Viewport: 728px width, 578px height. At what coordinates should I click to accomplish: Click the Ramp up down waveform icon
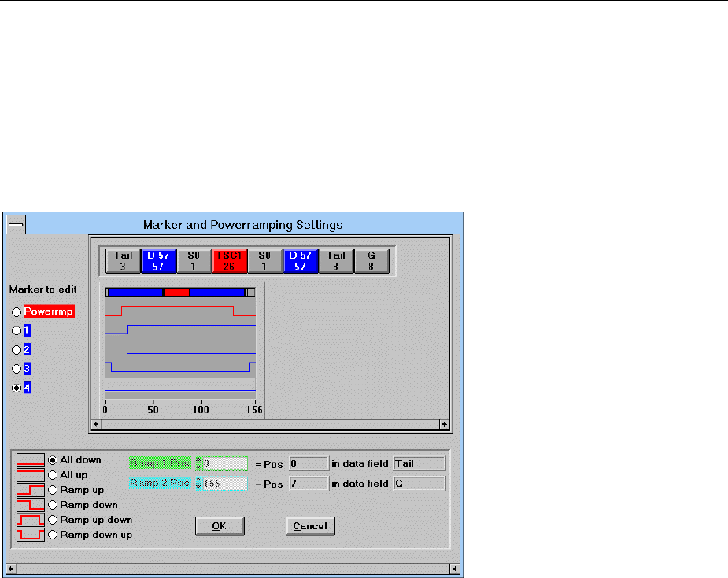pyautogui.click(x=31, y=519)
